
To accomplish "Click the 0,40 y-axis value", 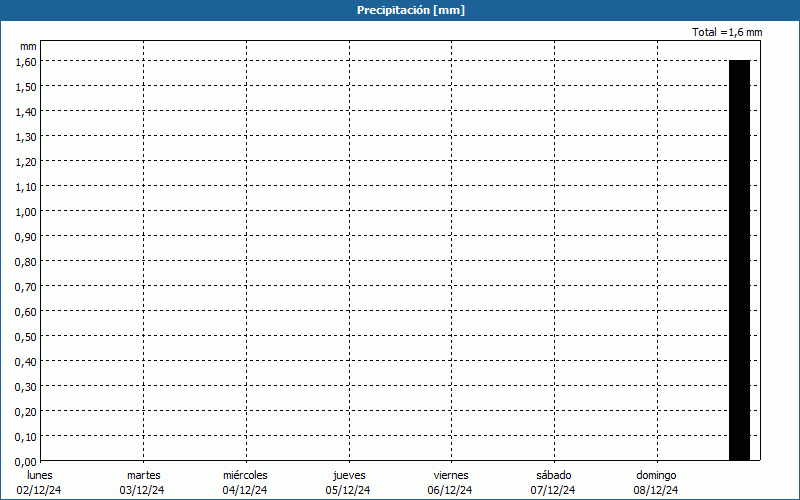I will pyautogui.click(x=26, y=362).
